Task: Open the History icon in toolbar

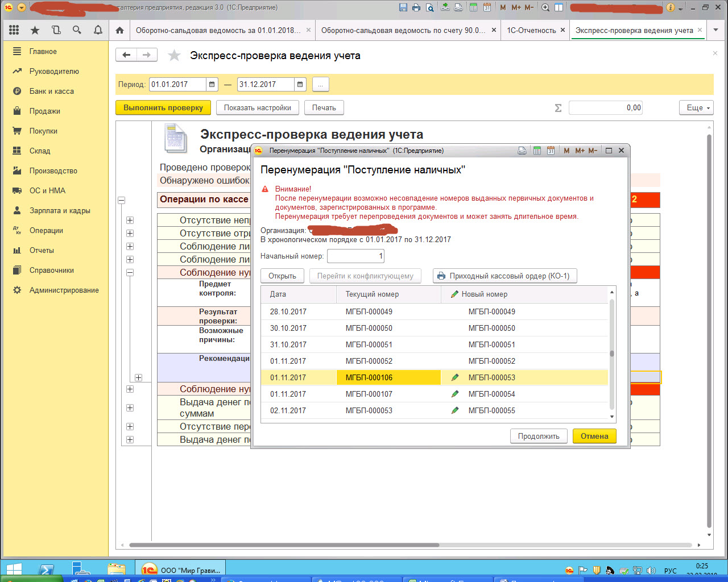Action: pos(56,30)
